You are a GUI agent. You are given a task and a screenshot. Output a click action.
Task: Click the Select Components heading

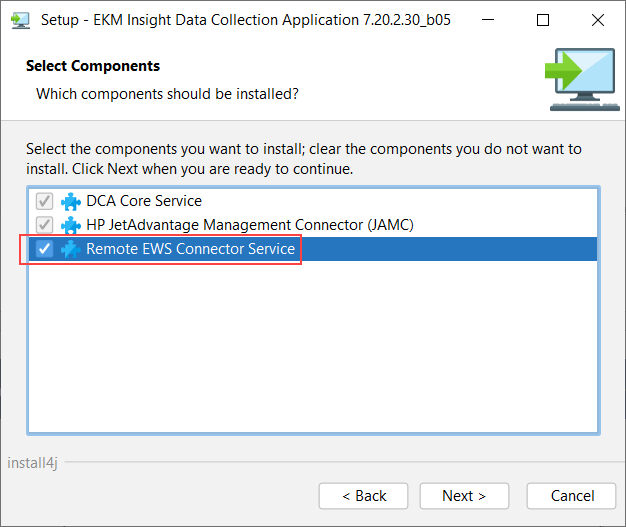tap(93, 66)
